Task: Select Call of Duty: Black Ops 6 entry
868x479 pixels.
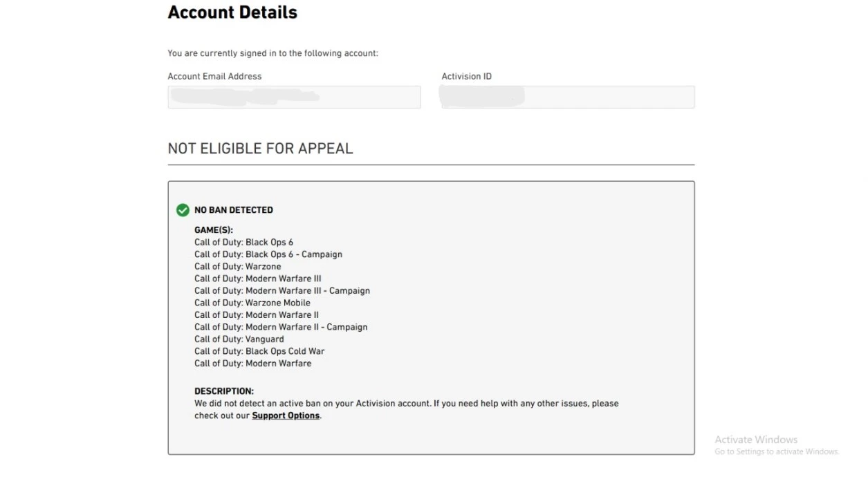Action: point(243,243)
